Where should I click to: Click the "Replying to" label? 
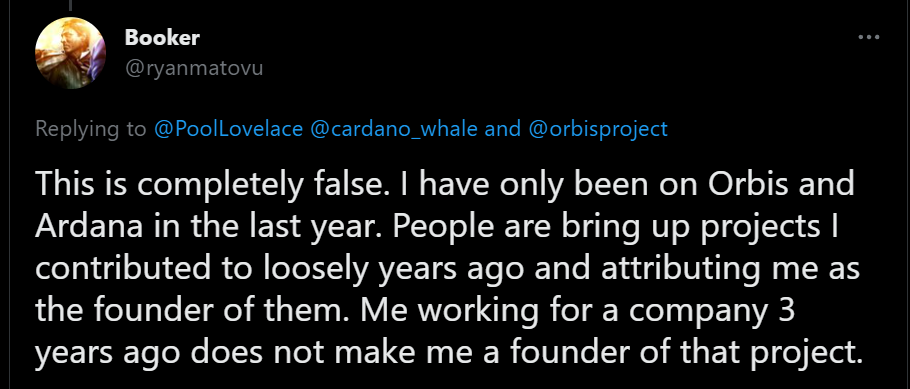coord(91,129)
